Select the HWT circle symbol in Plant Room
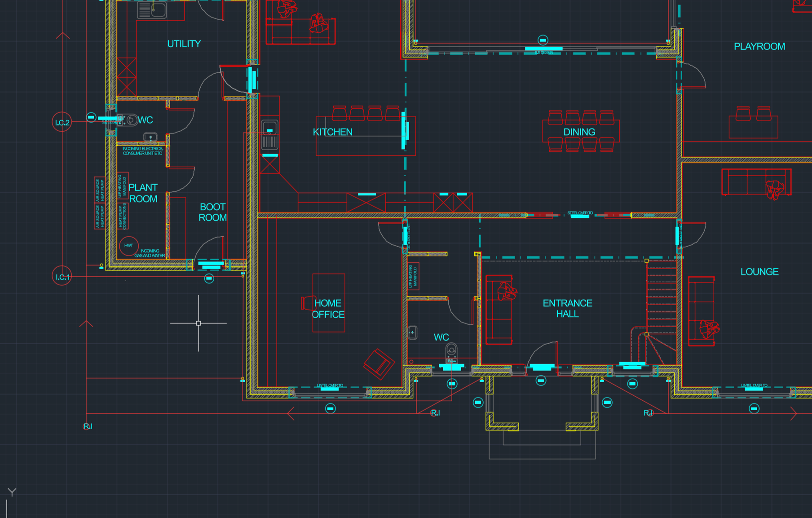The height and width of the screenshot is (518, 812). click(129, 246)
